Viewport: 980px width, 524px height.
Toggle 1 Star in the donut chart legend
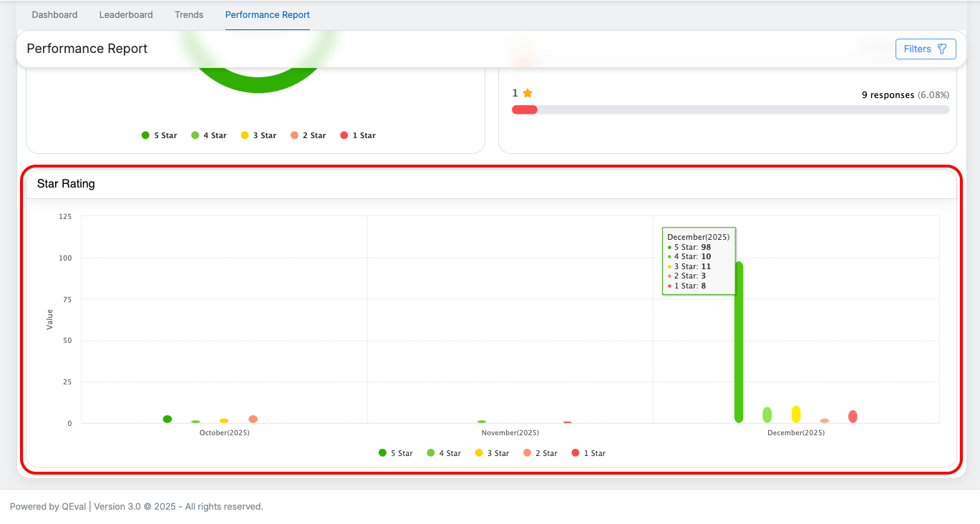point(358,135)
